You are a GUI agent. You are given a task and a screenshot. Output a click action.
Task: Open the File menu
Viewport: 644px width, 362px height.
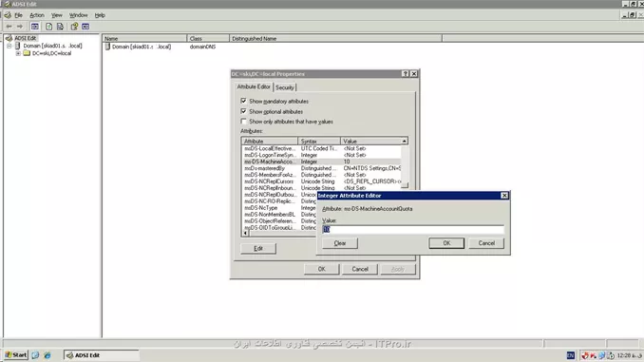(18, 15)
